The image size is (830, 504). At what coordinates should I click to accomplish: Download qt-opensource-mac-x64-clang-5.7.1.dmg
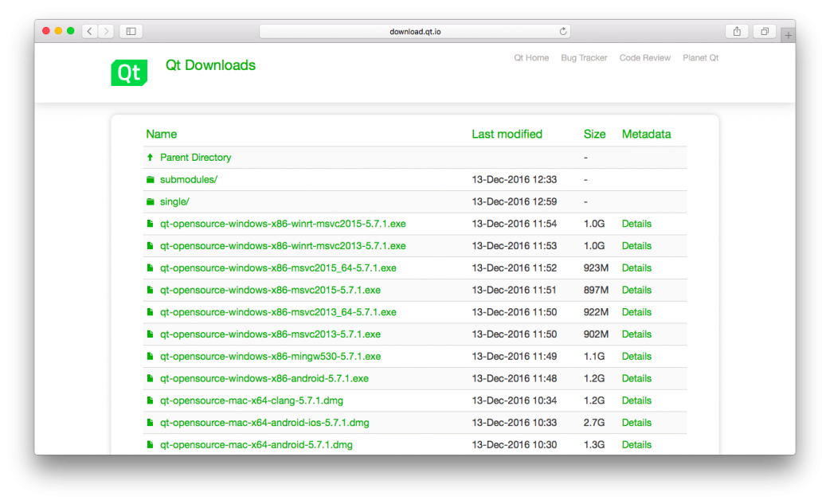(x=252, y=400)
